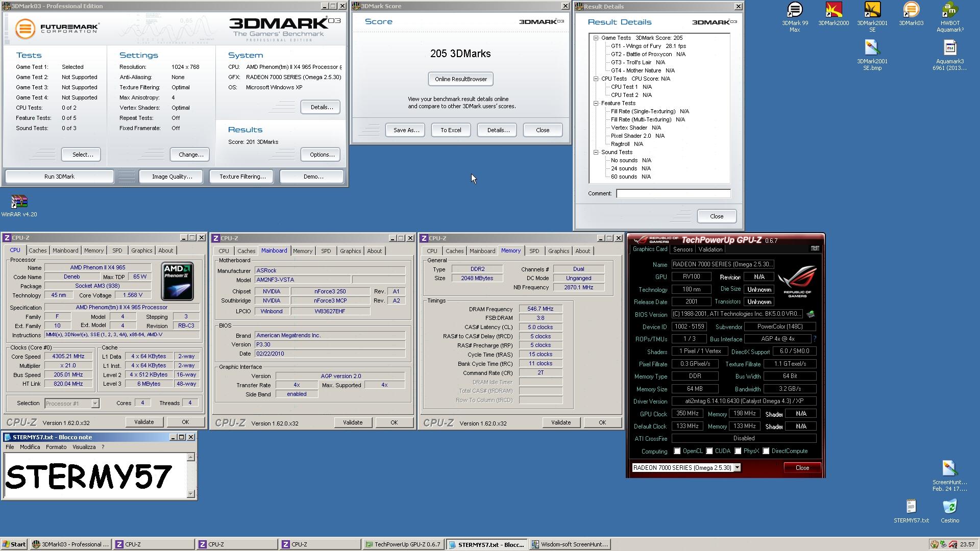Image resolution: width=980 pixels, height=551 pixels.
Task: Open the SPD tab in Mainboard CPU-Z window
Action: pyautogui.click(x=326, y=251)
